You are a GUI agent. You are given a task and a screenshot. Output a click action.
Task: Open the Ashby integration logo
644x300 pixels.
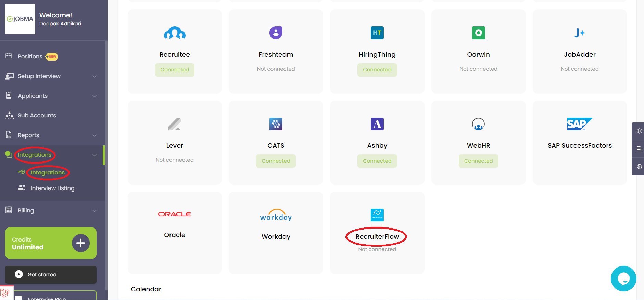coord(377,124)
